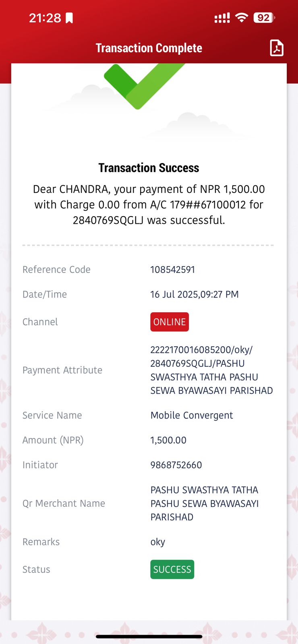The image size is (298, 644).
Task: Tap the PDF download icon
Action: click(x=277, y=48)
